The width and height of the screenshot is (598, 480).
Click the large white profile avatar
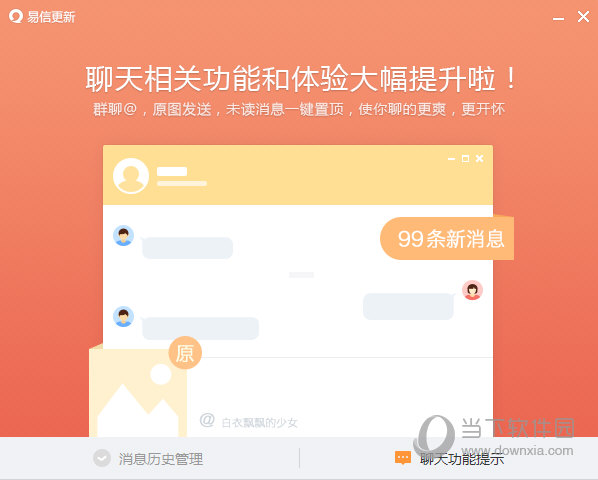(131, 176)
